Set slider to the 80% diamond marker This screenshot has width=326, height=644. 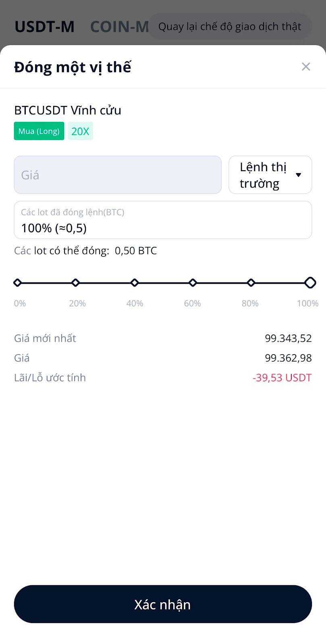(251, 283)
